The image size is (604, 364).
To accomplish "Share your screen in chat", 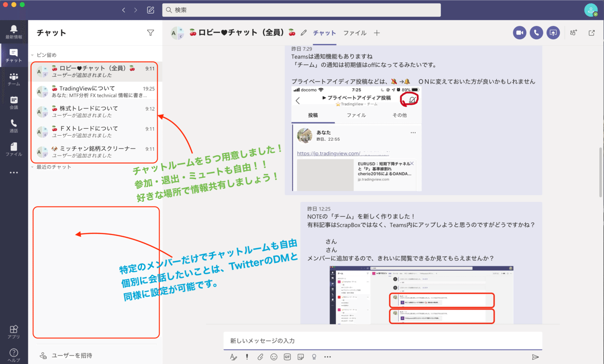I will (x=553, y=33).
